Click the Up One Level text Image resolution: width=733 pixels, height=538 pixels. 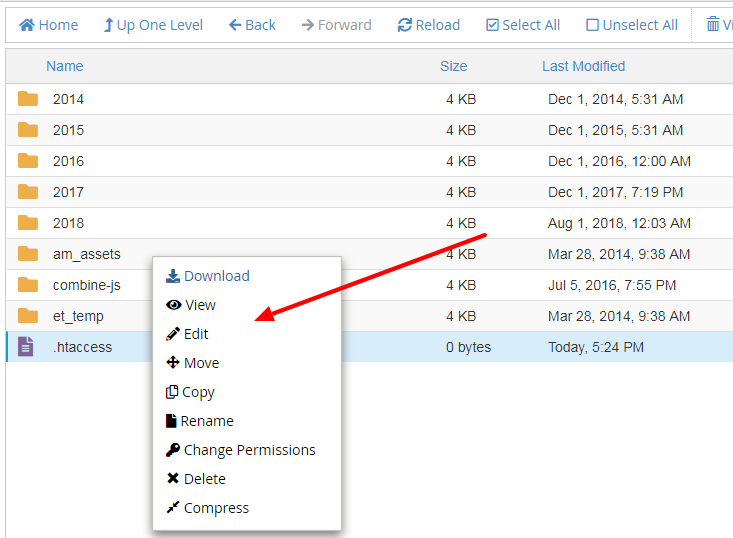(x=160, y=25)
